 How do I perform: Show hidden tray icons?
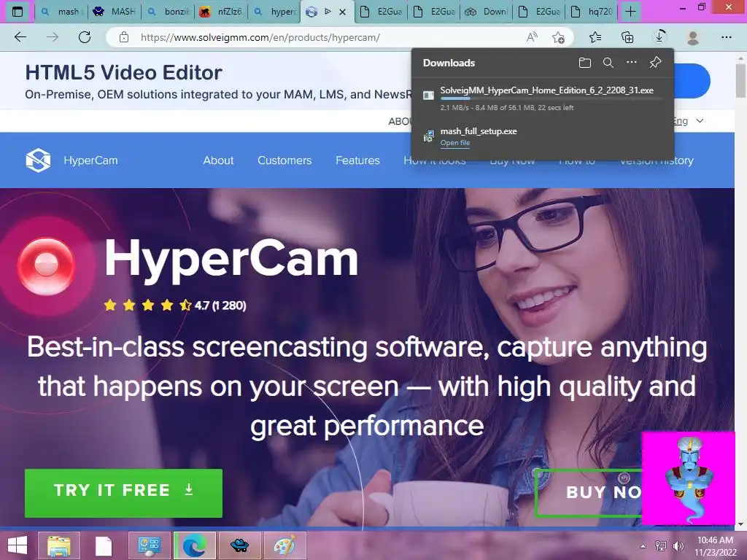click(x=643, y=545)
